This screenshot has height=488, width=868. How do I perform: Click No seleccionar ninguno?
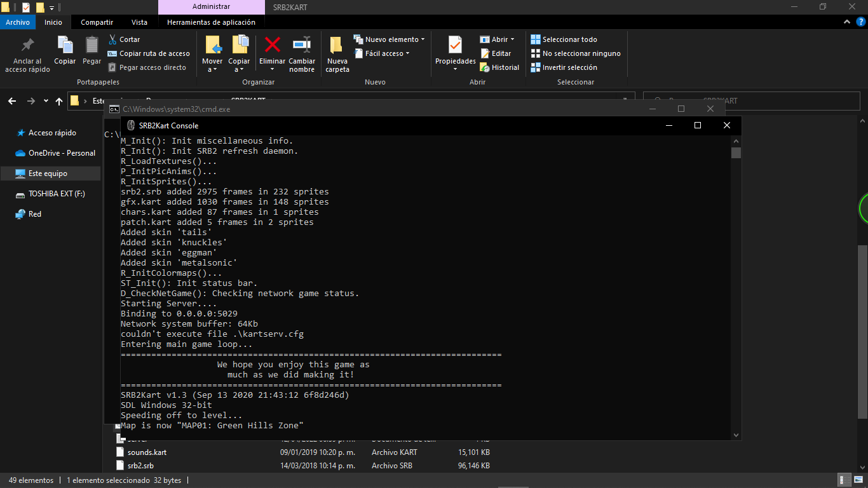(x=576, y=53)
